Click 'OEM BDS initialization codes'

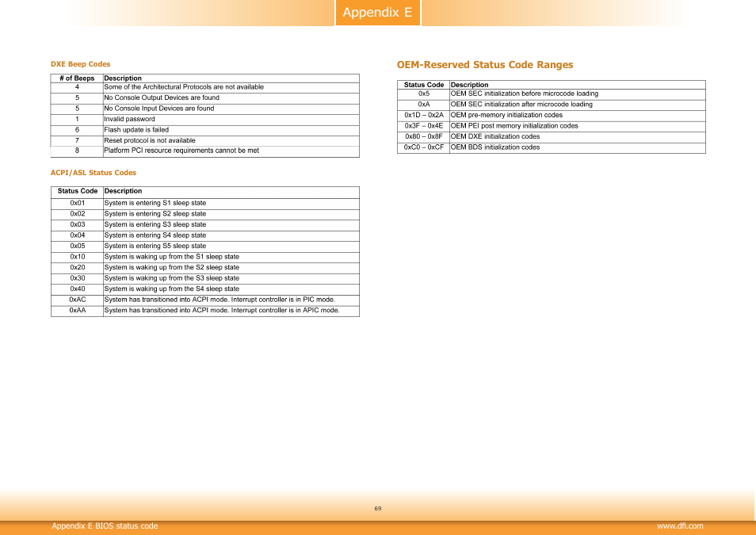pos(495,147)
